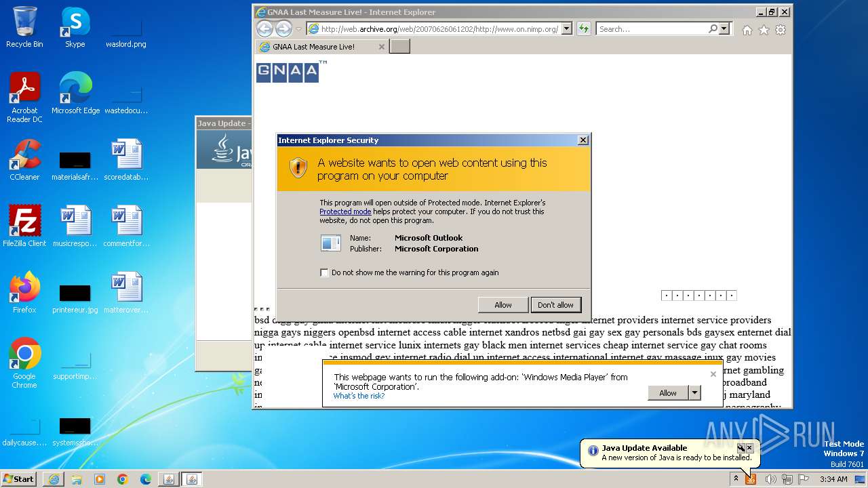Open a new tab in Internet Explorer

pyautogui.click(x=399, y=47)
